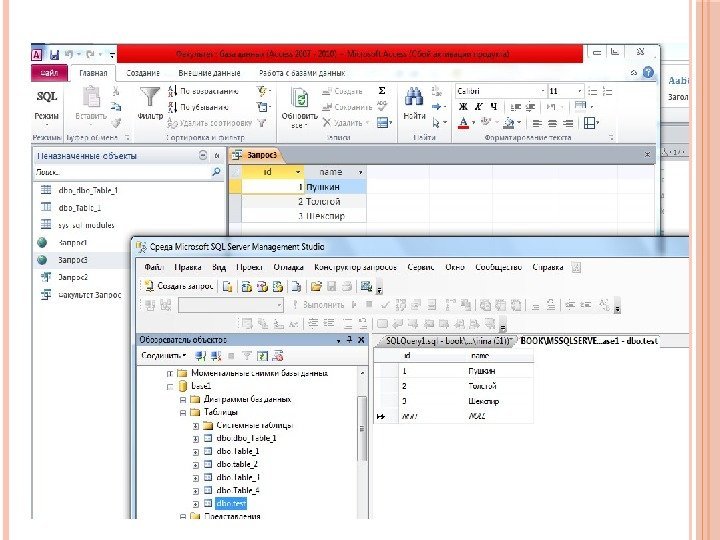
Task: Expand the Системные таблицы tree node
Action: point(196,426)
